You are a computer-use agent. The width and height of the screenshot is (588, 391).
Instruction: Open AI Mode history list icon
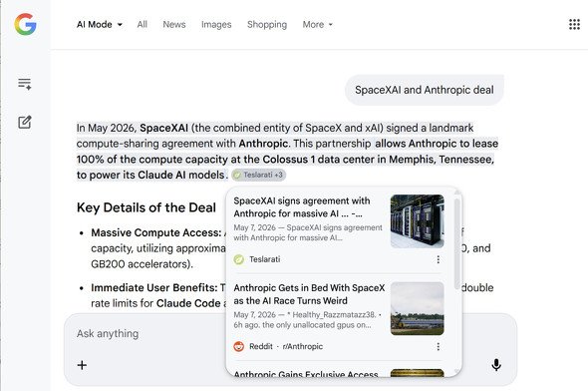point(25,84)
